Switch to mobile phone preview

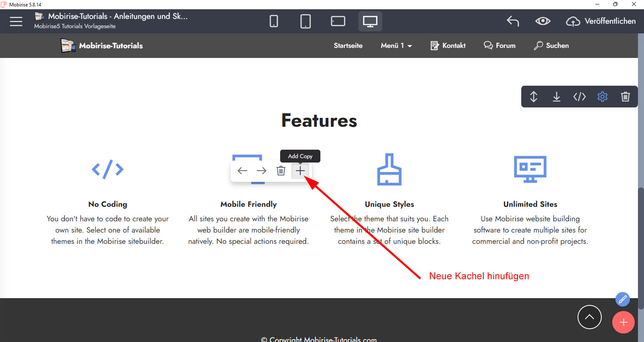[274, 21]
